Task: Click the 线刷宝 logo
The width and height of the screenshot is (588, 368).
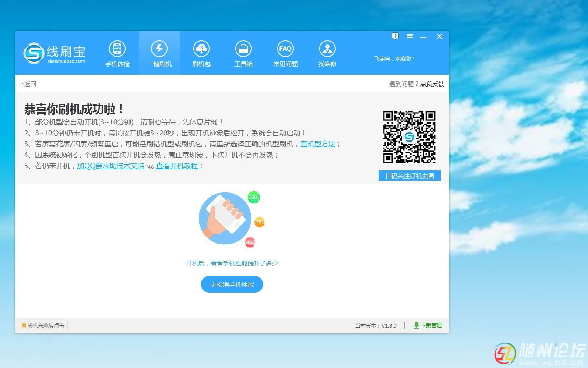Action: pyautogui.click(x=54, y=53)
